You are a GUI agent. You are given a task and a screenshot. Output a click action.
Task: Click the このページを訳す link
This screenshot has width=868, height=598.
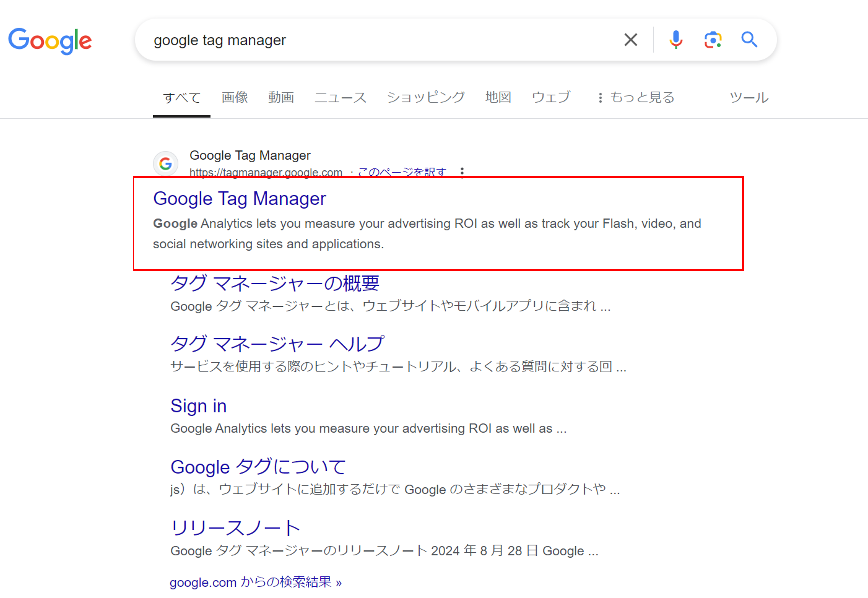(x=402, y=172)
